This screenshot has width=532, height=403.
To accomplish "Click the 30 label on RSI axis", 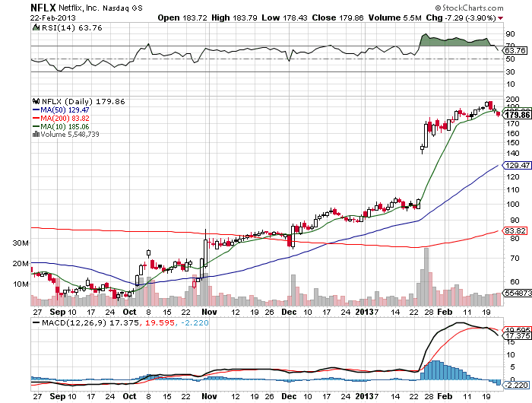I will tap(510, 72).
